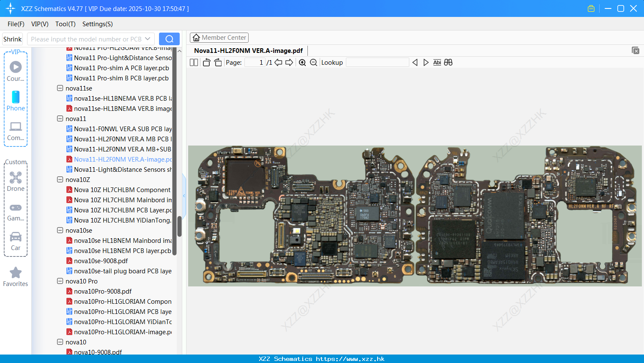Collapse the nova10Z tree node
644x363 pixels.
[60, 179]
